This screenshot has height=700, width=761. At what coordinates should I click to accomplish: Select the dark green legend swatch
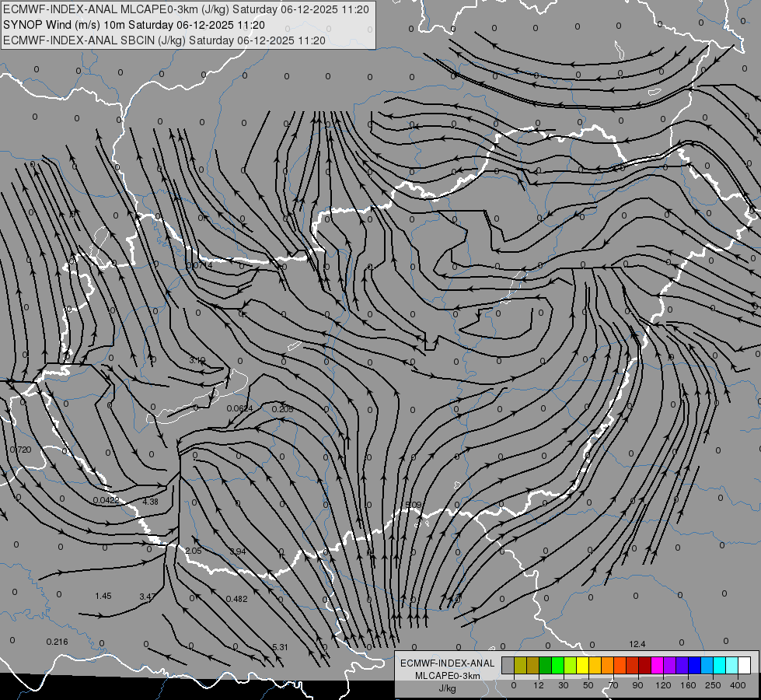click(546, 665)
